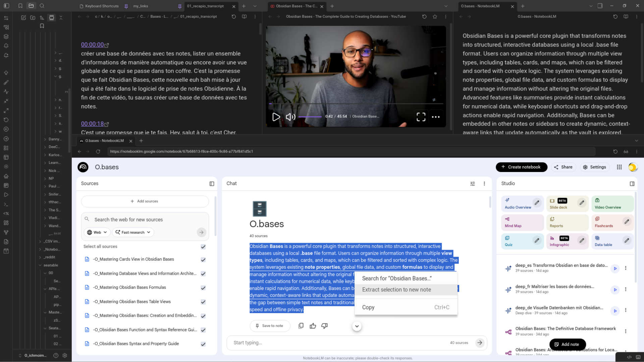Collapse the Studio panel
Image resolution: width=644 pixels, height=362 pixels.
[632, 184]
